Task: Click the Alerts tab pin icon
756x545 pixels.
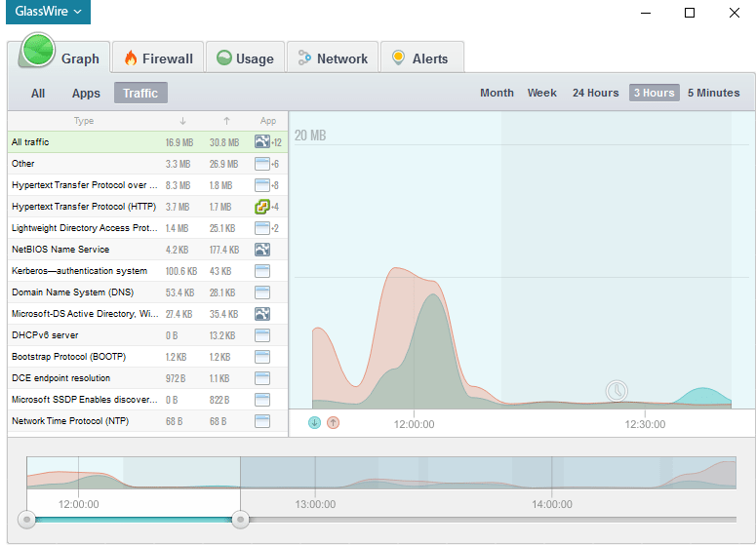Action: (398, 58)
